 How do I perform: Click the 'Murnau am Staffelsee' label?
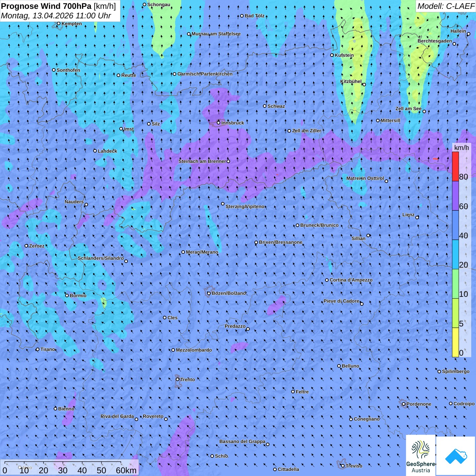click(x=216, y=34)
